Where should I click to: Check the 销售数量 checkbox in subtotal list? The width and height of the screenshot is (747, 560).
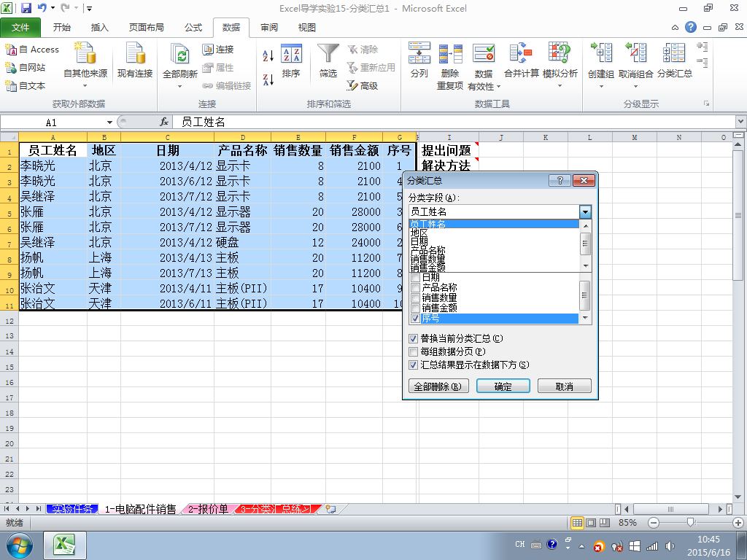pos(415,297)
